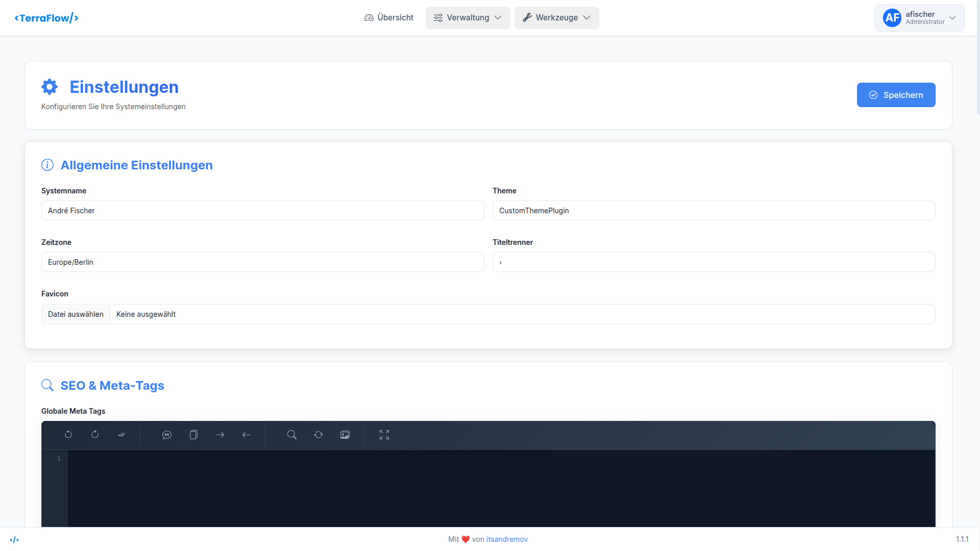Image resolution: width=980 pixels, height=551 pixels.
Task: Click the double-checkmark icon in editor toolbar
Action: tap(121, 435)
